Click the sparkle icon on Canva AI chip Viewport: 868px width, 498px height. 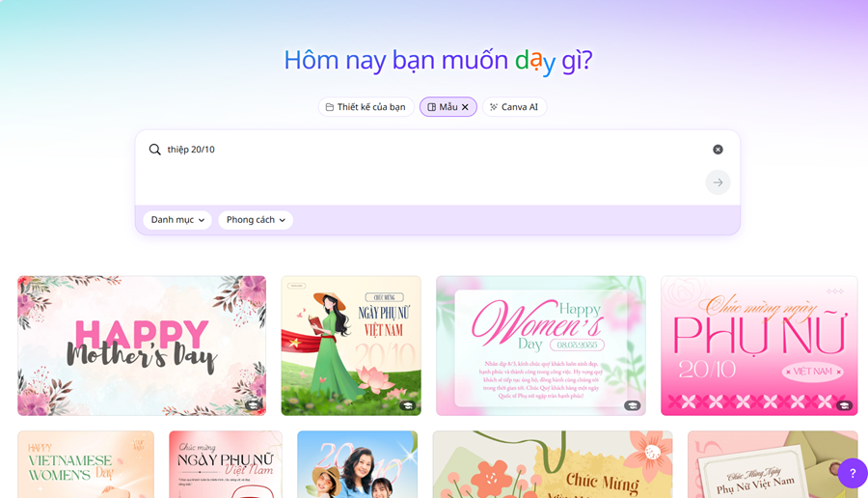(x=494, y=107)
